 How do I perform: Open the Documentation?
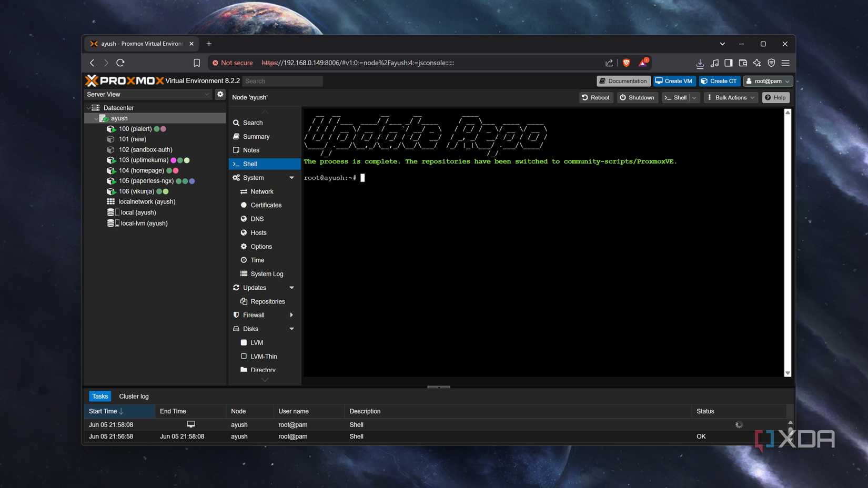pos(623,81)
